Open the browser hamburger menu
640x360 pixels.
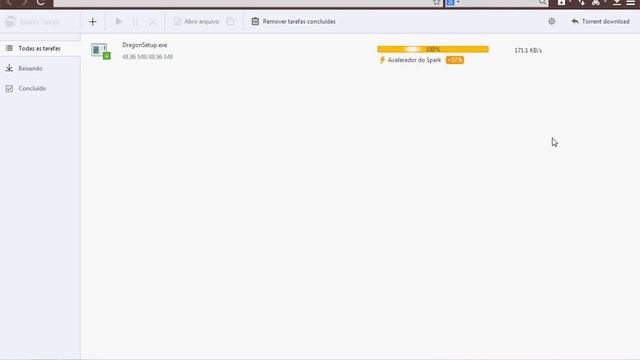[x=631, y=2]
